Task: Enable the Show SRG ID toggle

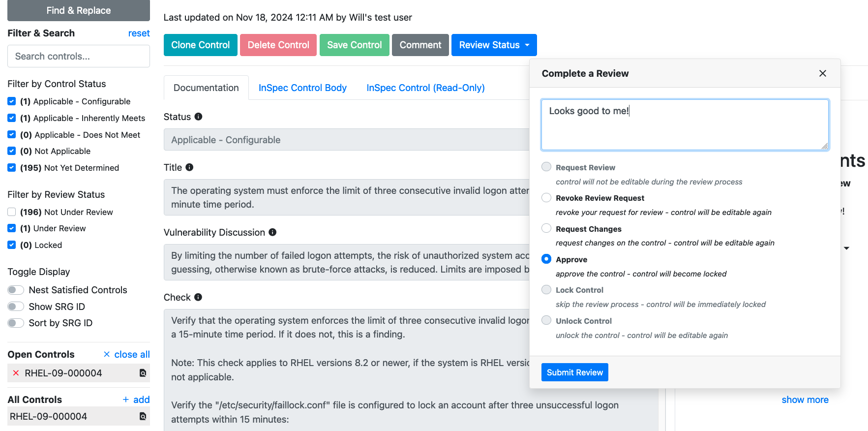Action: (16, 307)
